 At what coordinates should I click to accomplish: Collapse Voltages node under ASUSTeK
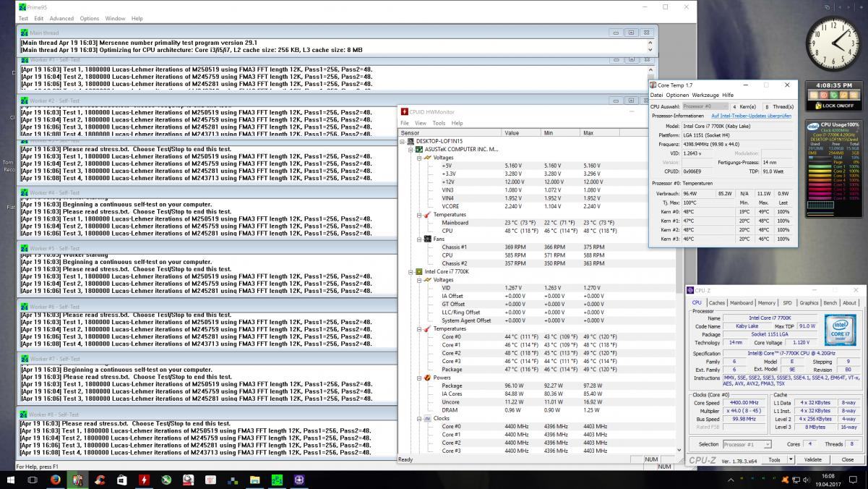click(420, 157)
